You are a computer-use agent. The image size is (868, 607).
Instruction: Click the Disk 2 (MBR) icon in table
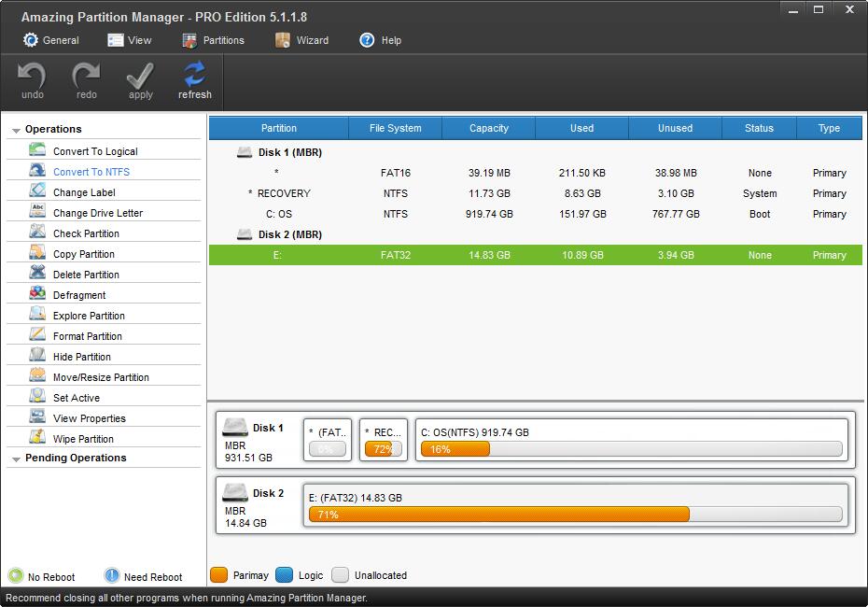(x=245, y=234)
